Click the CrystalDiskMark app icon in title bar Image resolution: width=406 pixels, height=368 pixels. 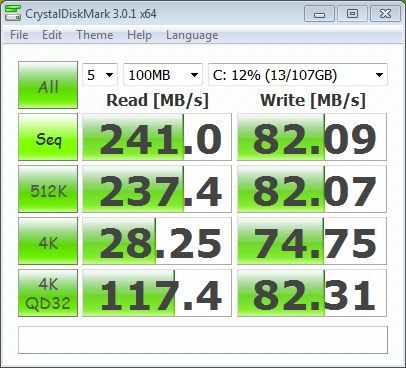pos(13,13)
